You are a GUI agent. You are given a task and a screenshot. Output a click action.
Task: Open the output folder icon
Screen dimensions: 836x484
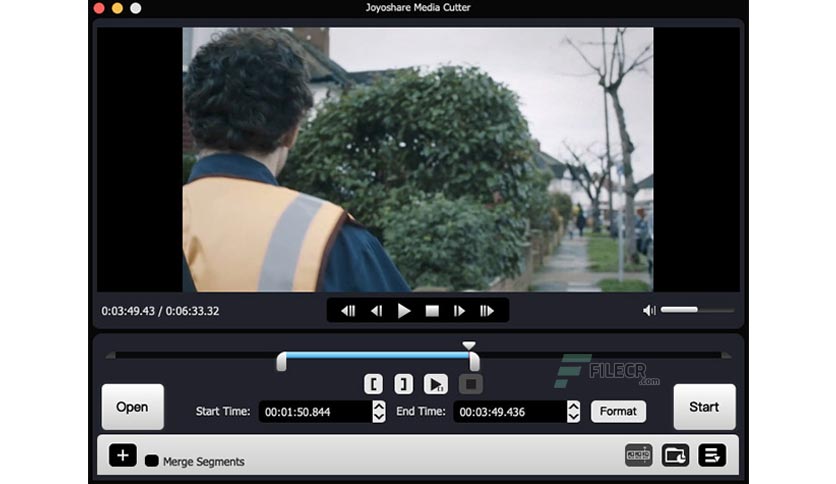pyautogui.click(x=675, y=455)
